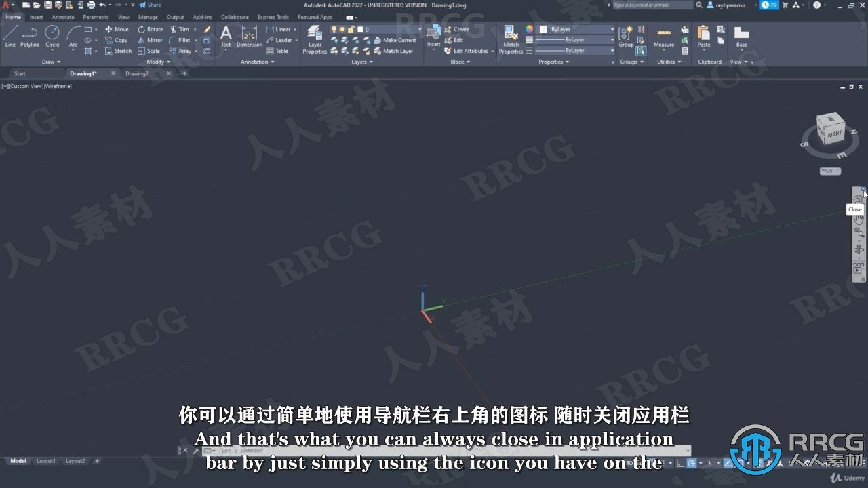This screenshot has width=868, height=488.
Task: Insert a Table from Annotation panel
Action: point(277,51)
